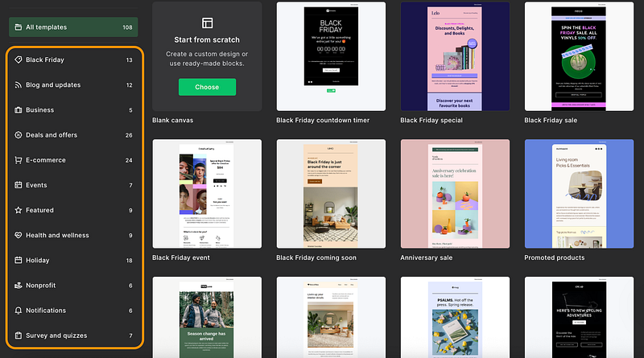The height and width of the screenshot is (358, 644).
Task: Select the Notifications category
Action: coord(73,310)
